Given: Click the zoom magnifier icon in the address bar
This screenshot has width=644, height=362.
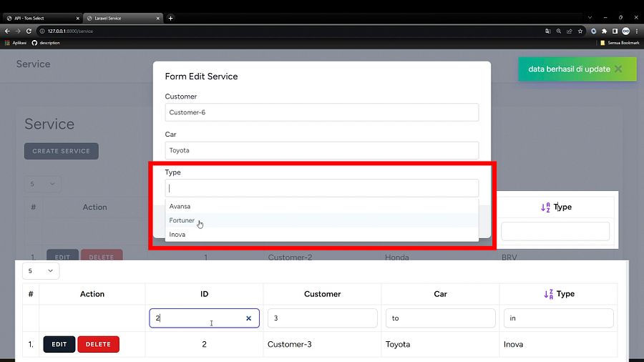Looking at the screenshot, I should pyautogui.click(x=559, y=31).
